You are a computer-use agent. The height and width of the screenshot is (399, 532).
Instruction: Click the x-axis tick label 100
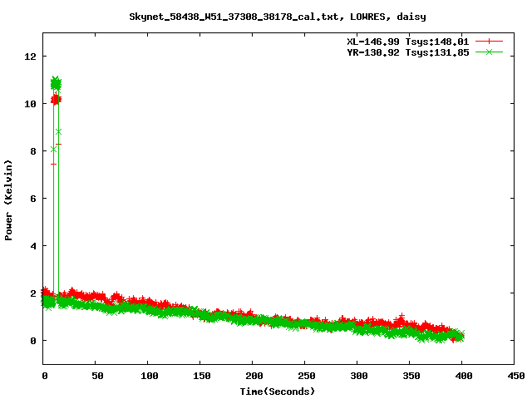pos(150,376)
